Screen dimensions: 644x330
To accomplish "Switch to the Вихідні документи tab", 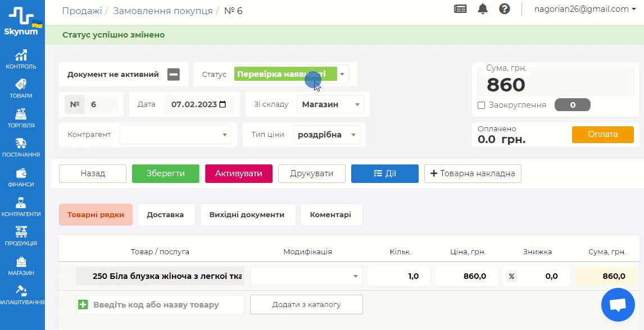I will click(x=247, y=215).
